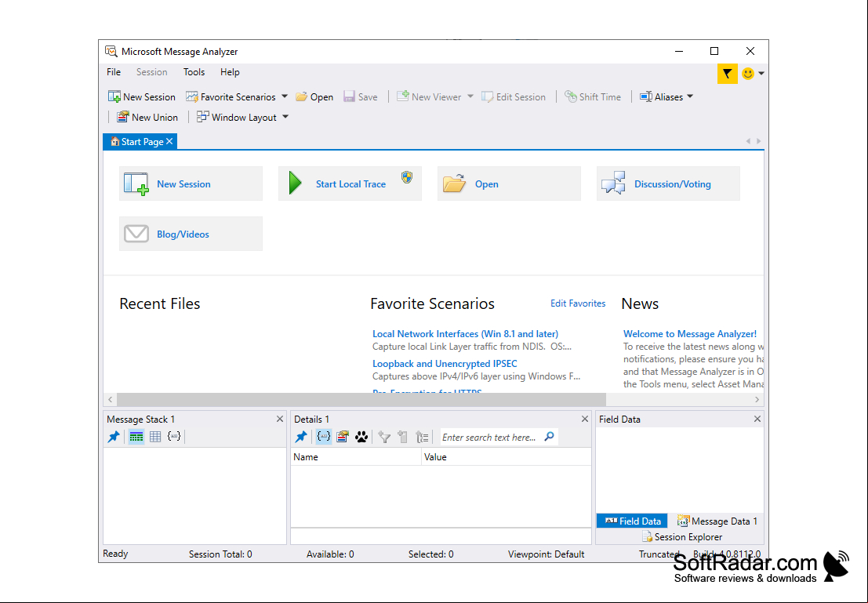
Task: Click the Open folder button in toolbar
Action: pos(314,97)
